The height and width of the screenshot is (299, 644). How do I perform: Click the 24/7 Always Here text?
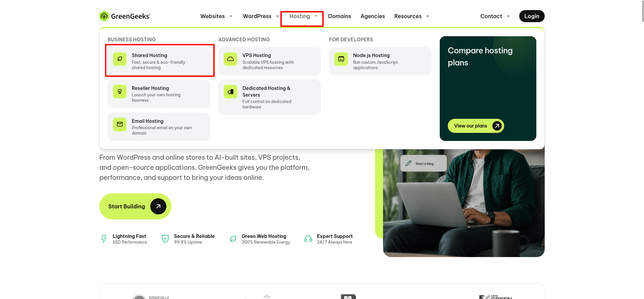[334, 242]
